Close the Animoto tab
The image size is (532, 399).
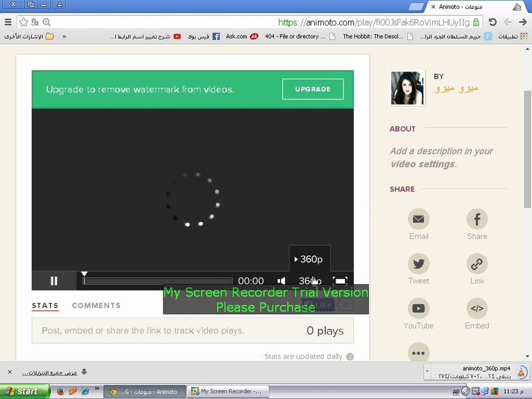click(x=433, y=7)
